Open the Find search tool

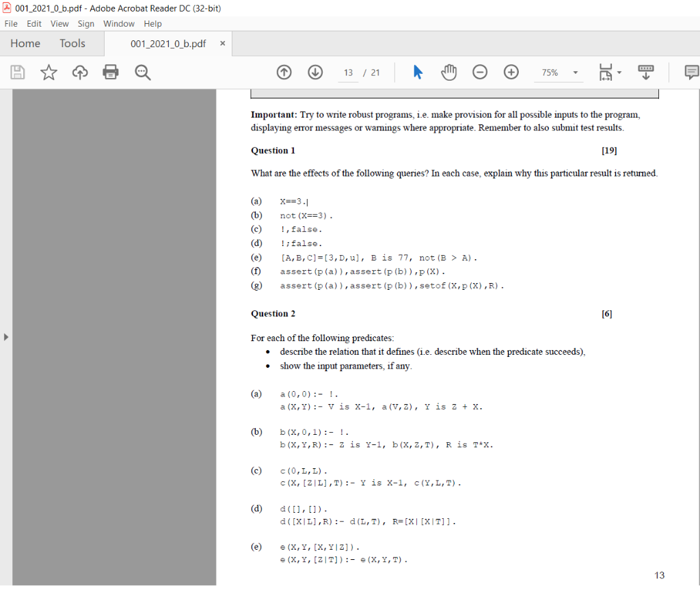point(142,72)
